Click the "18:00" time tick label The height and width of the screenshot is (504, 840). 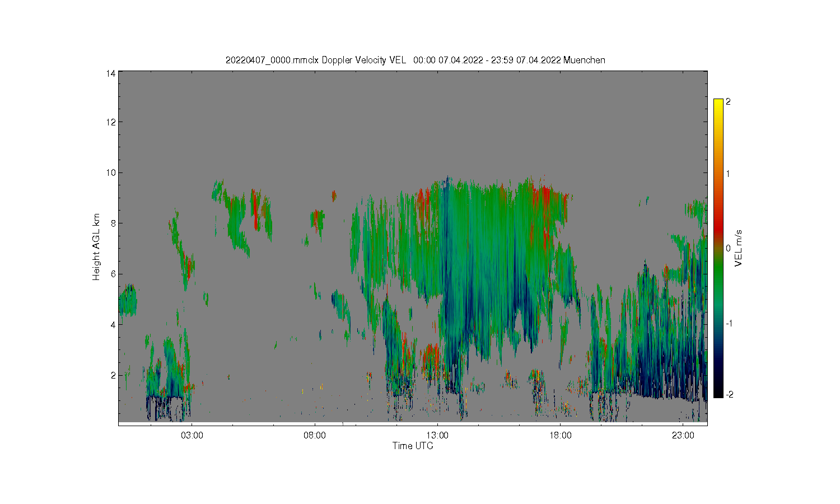(561, 435)
